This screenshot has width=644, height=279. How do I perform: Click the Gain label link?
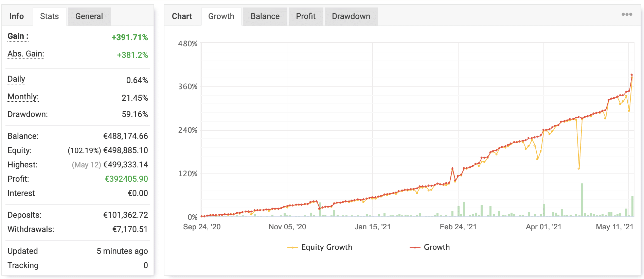point(18,36)
